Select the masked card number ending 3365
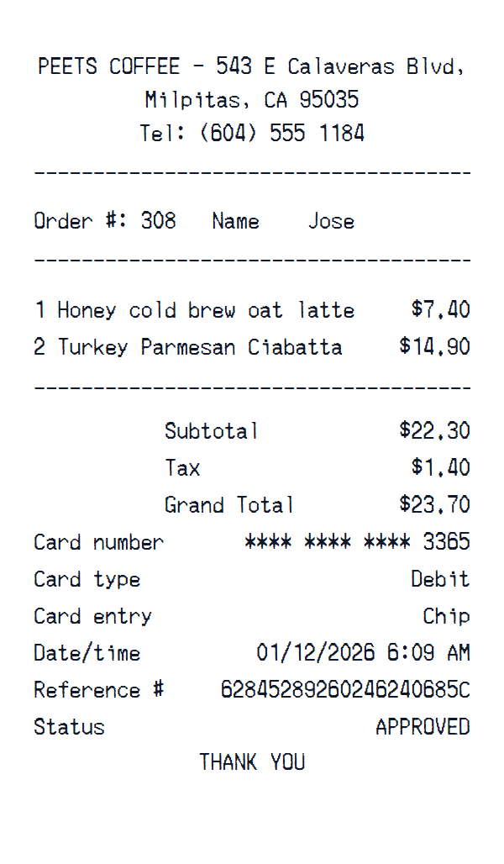Image resolution: width=504 pixels, height=864 pixels. click(357, 542)
